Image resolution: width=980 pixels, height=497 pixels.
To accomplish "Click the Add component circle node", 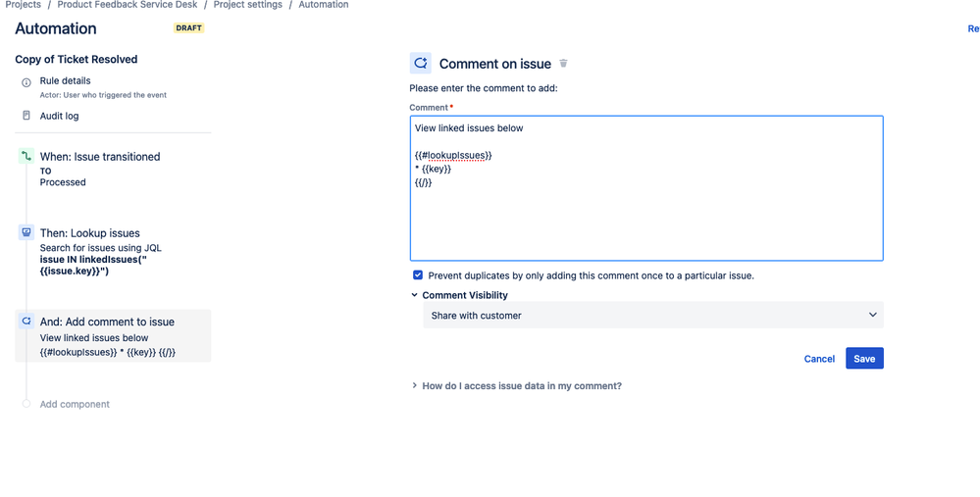I will [26, 404].
